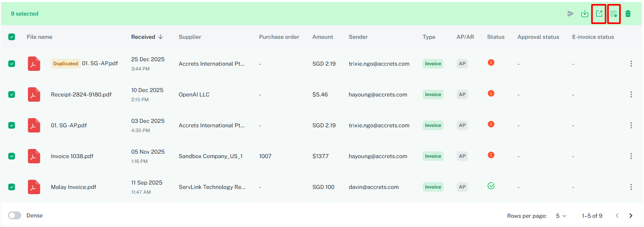644x227 pixels.
Task: Click green check status for Malay Invoice.pdf
Action: pyautogui.click(x=491, y=186)
